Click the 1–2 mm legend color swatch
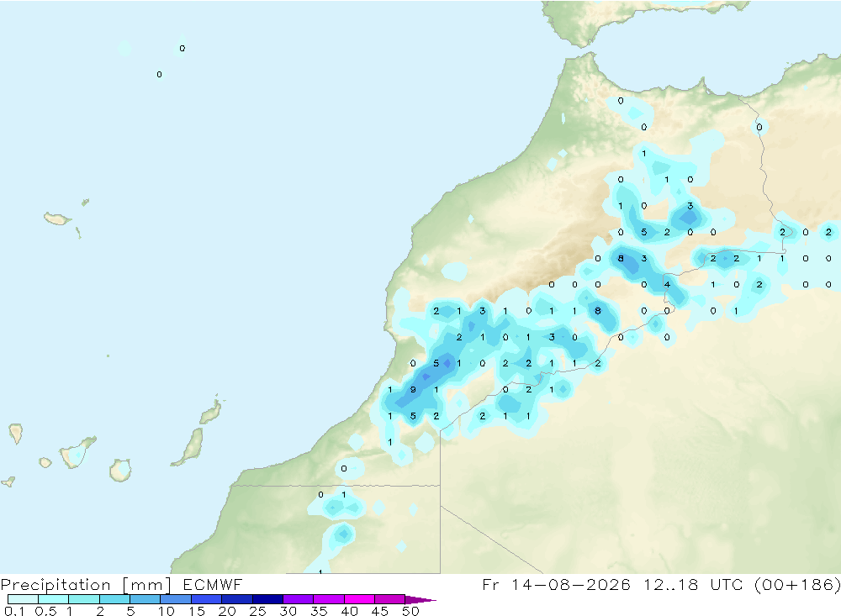841x616 pixels. pos(84,599)
